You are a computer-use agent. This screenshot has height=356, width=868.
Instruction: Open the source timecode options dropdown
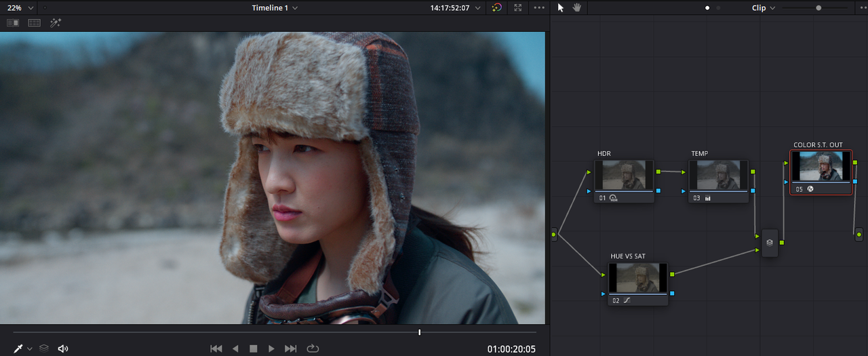(x=478, y=8)
